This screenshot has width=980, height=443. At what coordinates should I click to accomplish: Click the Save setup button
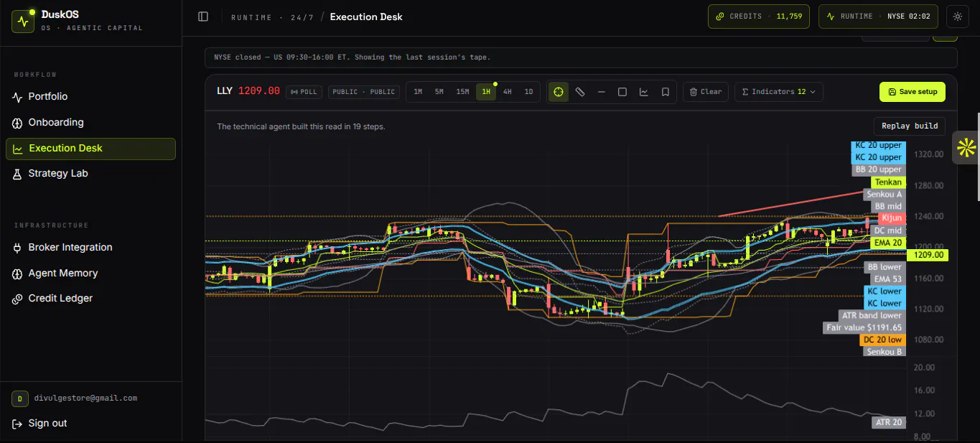pos(913,92)
